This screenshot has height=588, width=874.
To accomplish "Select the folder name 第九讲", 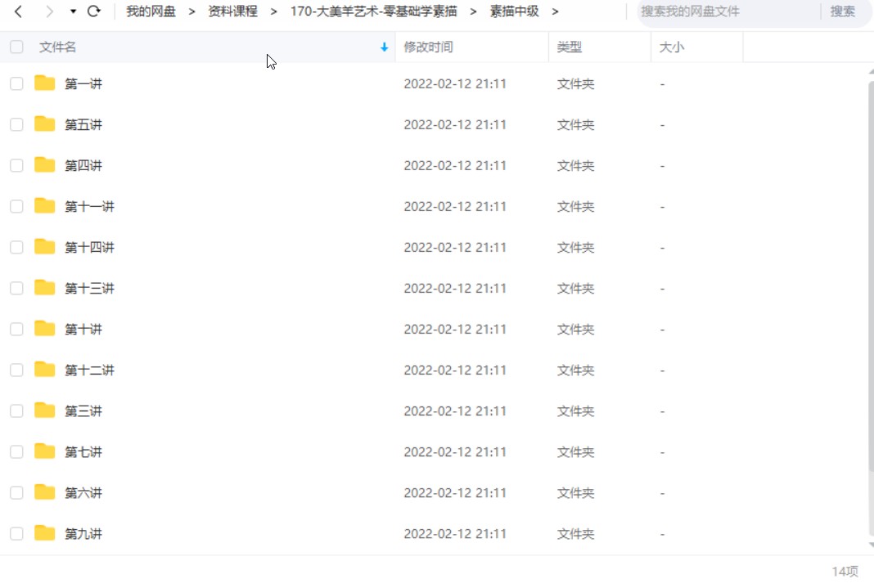I will point(83,533).
